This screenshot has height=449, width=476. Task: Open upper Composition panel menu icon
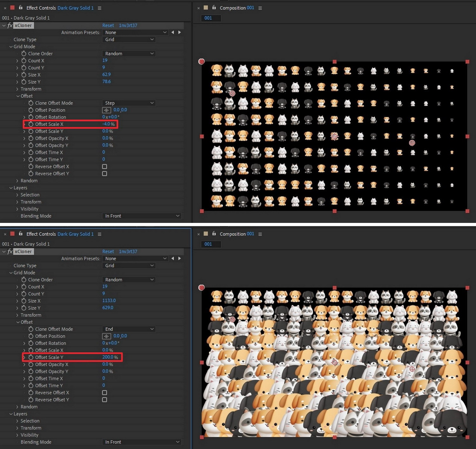[x=260, y=8]
